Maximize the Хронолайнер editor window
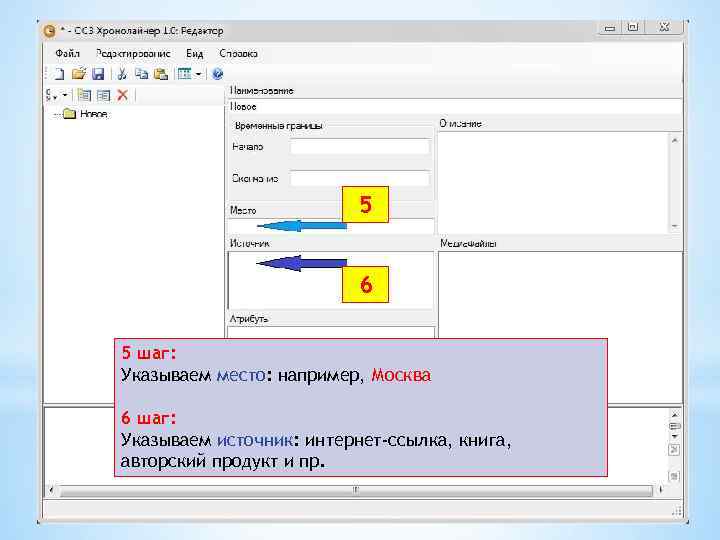 pos(633,28)
